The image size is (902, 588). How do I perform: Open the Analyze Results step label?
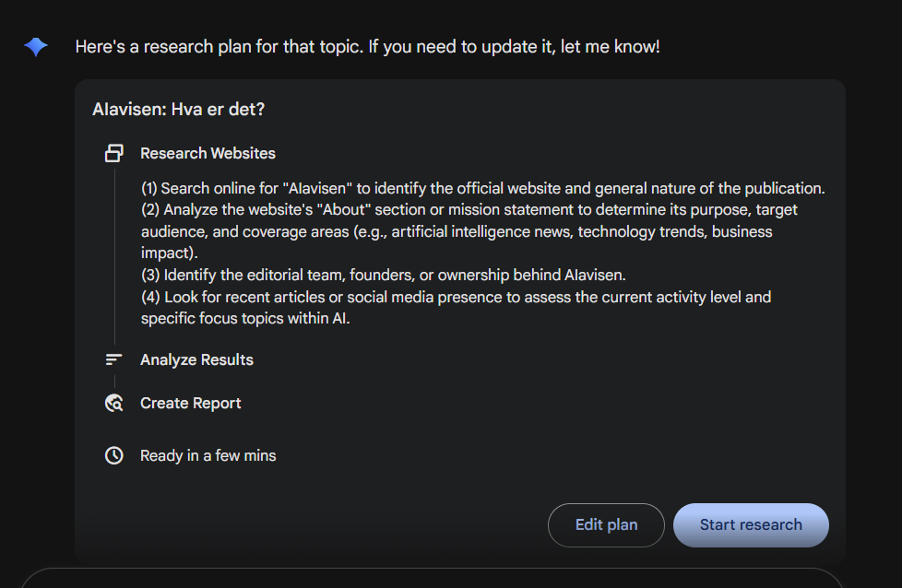tap(196, 359)
